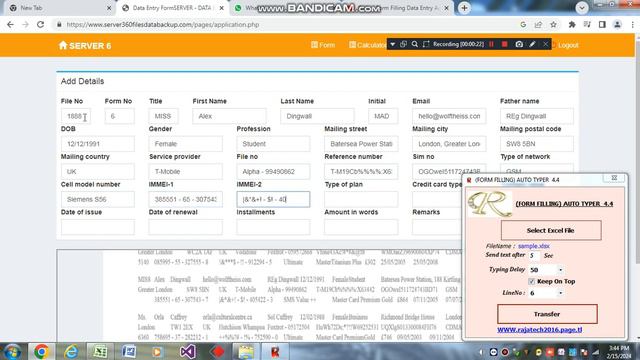Click the Last Name field with Dingwall

point(317,116)
